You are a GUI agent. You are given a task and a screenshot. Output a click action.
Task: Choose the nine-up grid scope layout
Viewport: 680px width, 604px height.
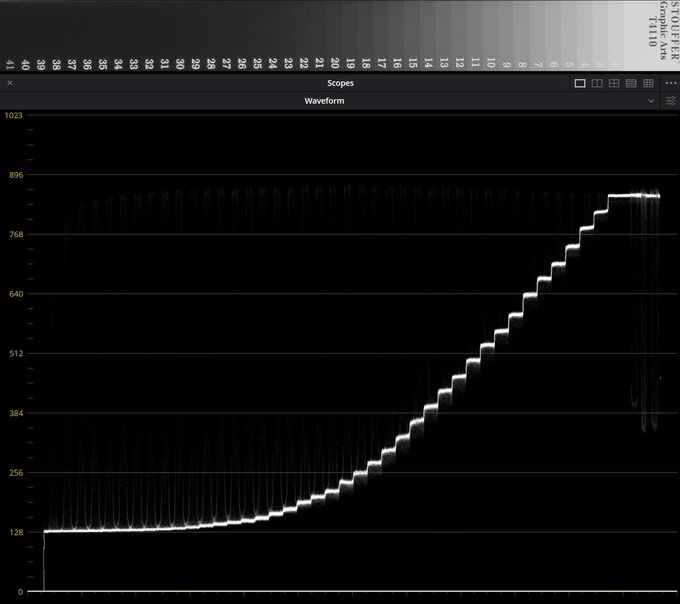(x=648, y=83)
